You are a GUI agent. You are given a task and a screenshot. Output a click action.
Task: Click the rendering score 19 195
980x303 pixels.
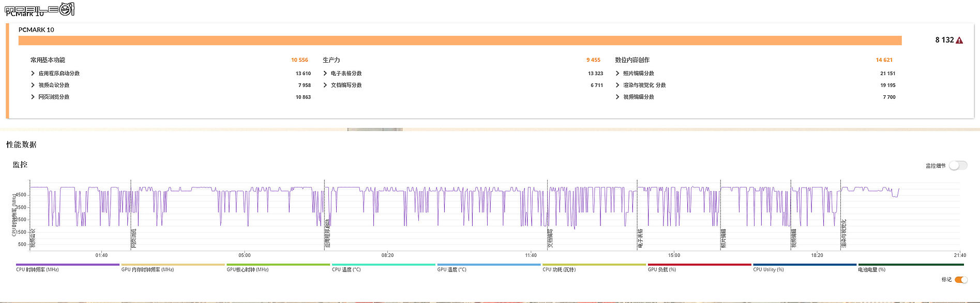pos(888,85)
